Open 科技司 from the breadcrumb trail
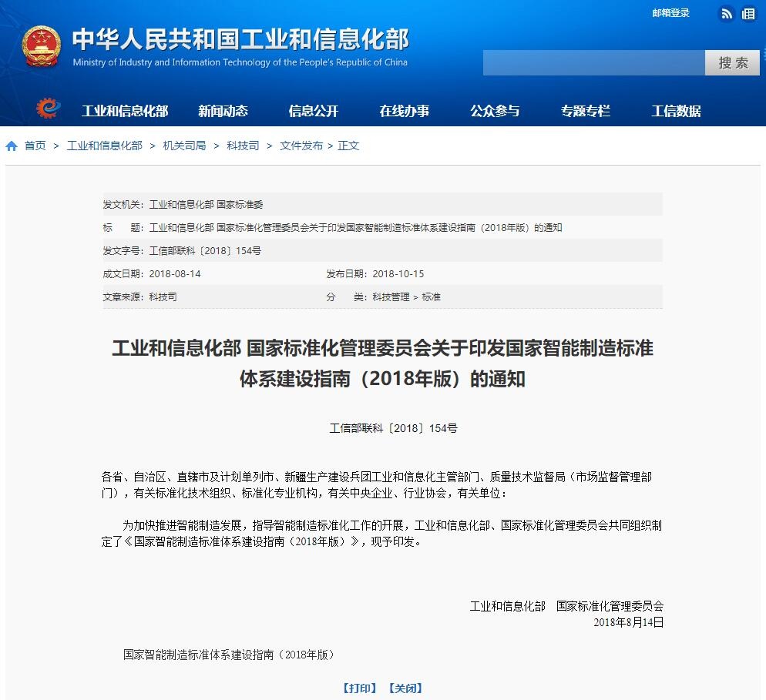The height and width of the screenshot is (700, 766). point(242,145)
